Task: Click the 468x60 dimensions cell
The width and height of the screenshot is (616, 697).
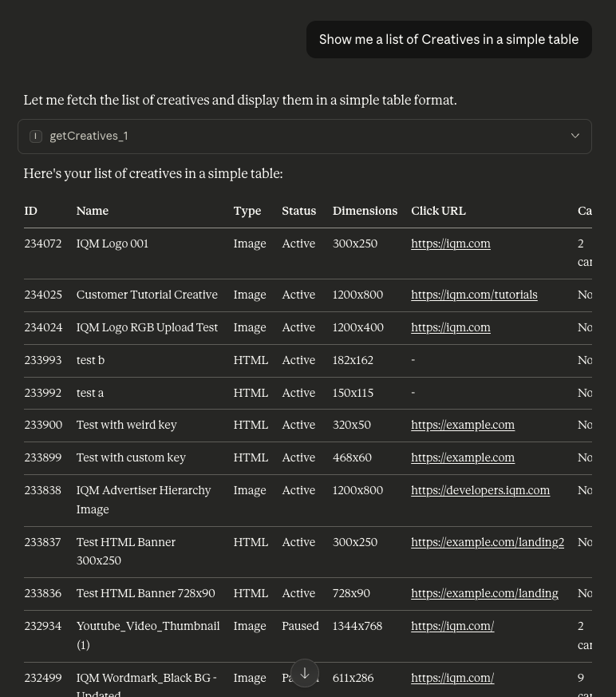Action: point(352,457)
